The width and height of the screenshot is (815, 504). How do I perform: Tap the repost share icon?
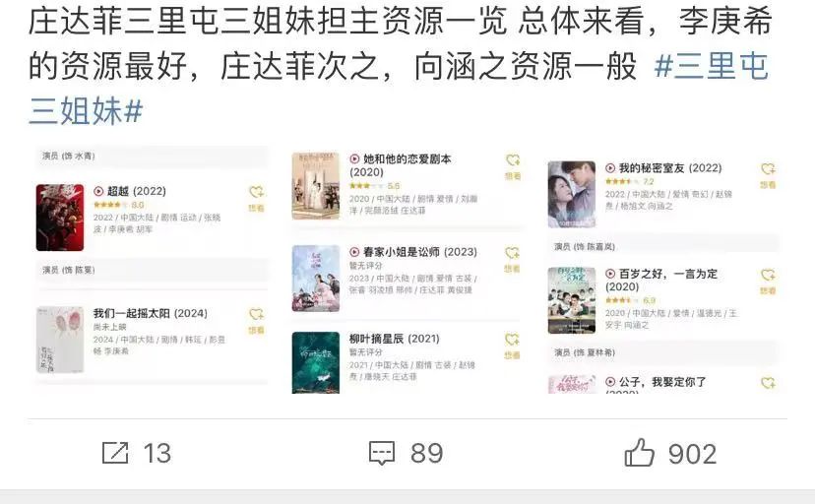[x=115, y=453]
